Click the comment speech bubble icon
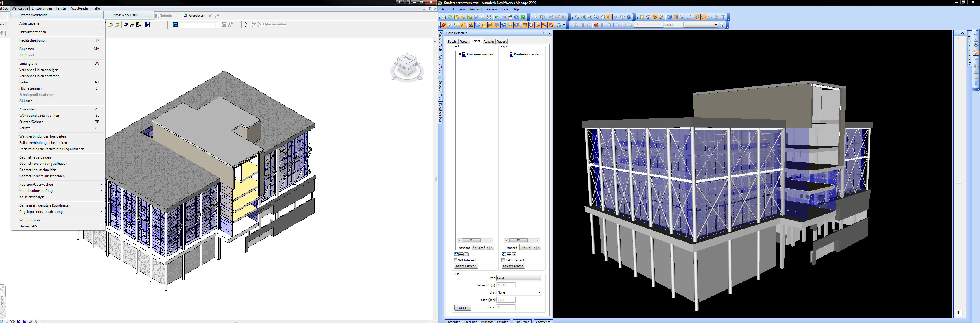 (497, 25)
